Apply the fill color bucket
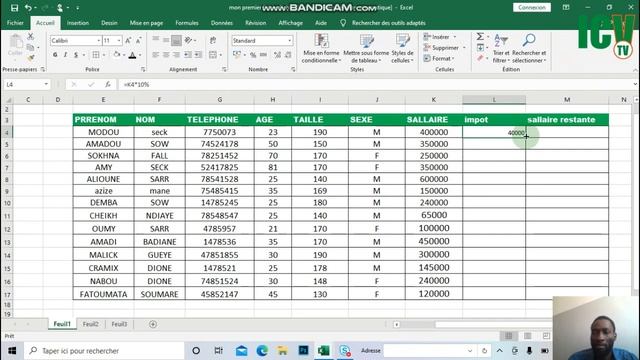 tap(117, 55)
